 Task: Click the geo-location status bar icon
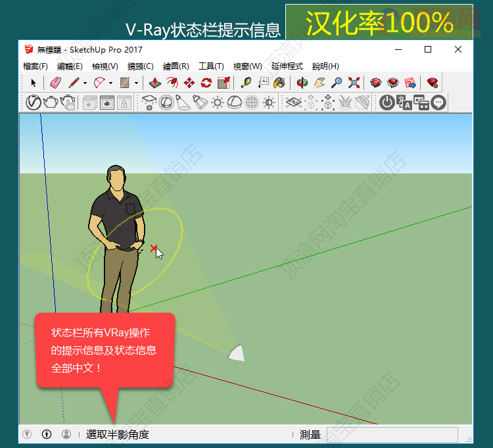[x=27, y=434]
